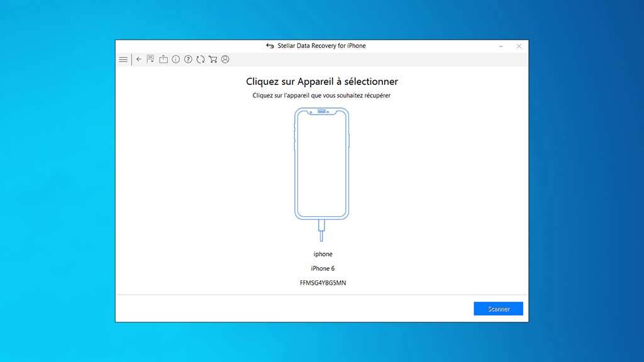Close the Stellar Data Recovery window

[x=519, y=46]
